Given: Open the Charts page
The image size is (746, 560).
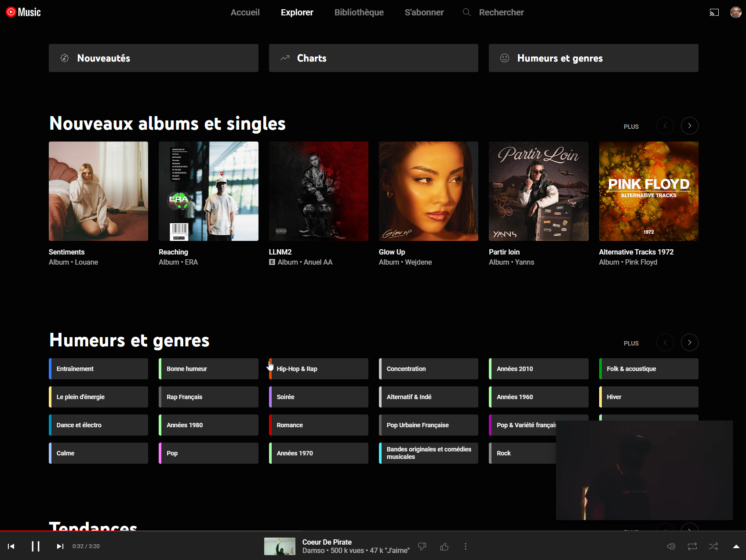Looking at the screenshot, I should click(x=373, y=58).
